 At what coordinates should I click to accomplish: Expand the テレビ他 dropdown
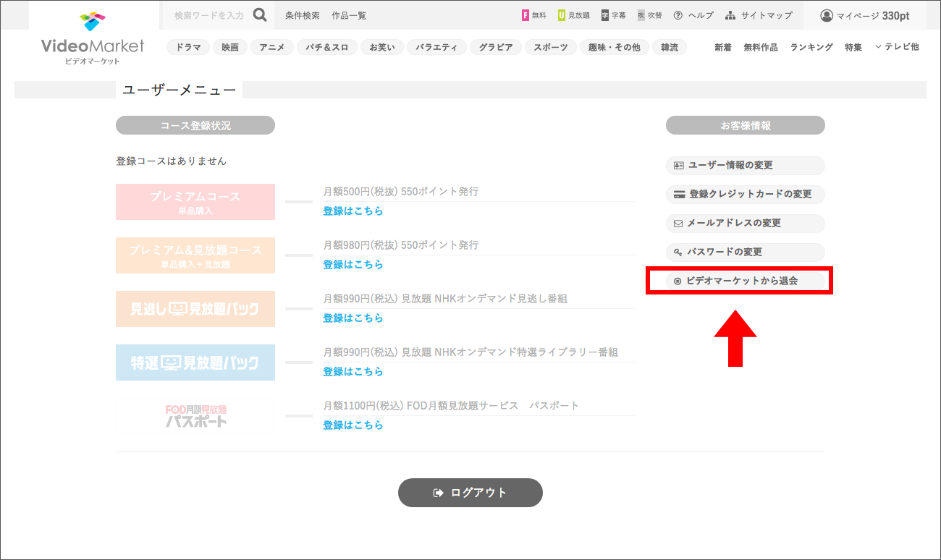point(897,46)
